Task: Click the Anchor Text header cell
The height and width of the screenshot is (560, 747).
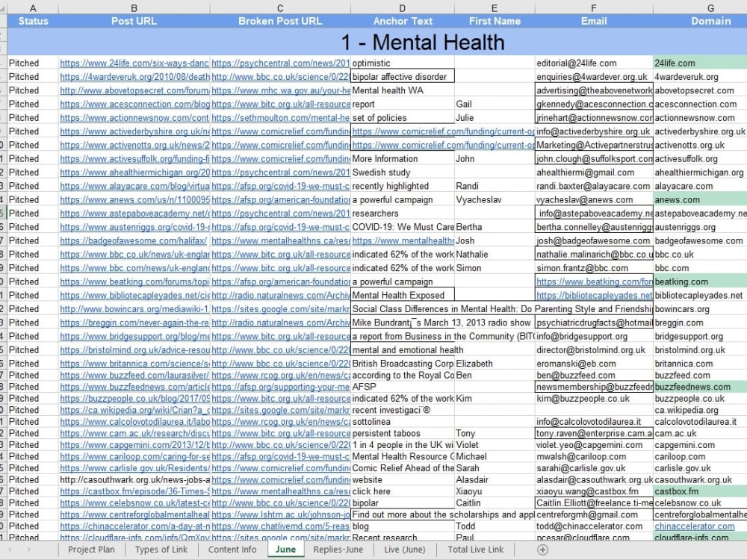Action: coord(403,21)
